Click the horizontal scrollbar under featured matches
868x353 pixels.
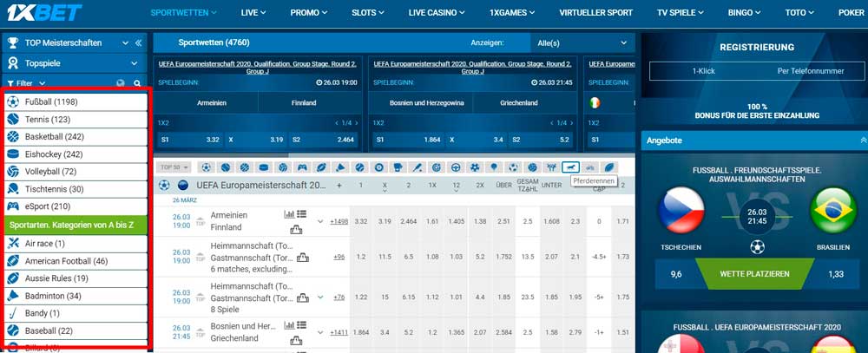(x=221, y=155)
